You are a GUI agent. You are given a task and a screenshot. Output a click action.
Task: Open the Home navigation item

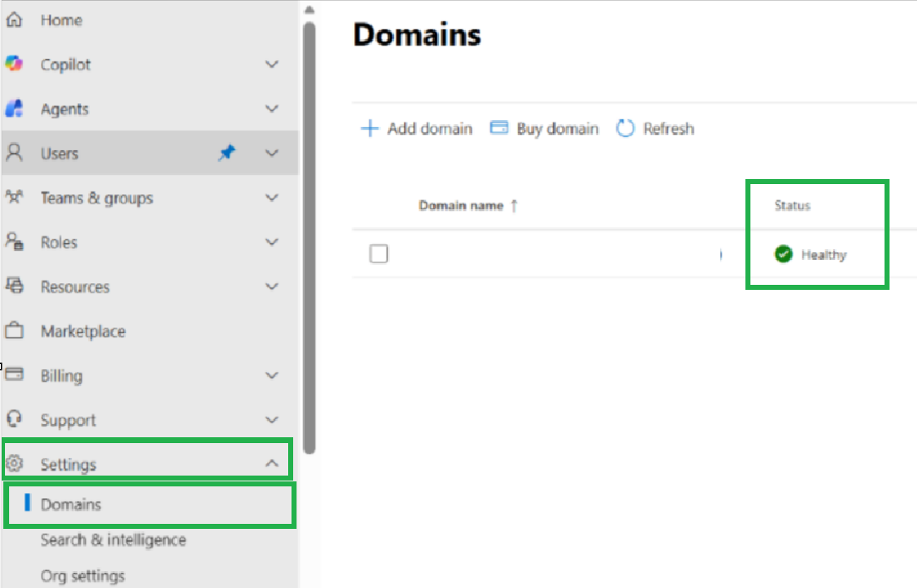click(150, 21)
